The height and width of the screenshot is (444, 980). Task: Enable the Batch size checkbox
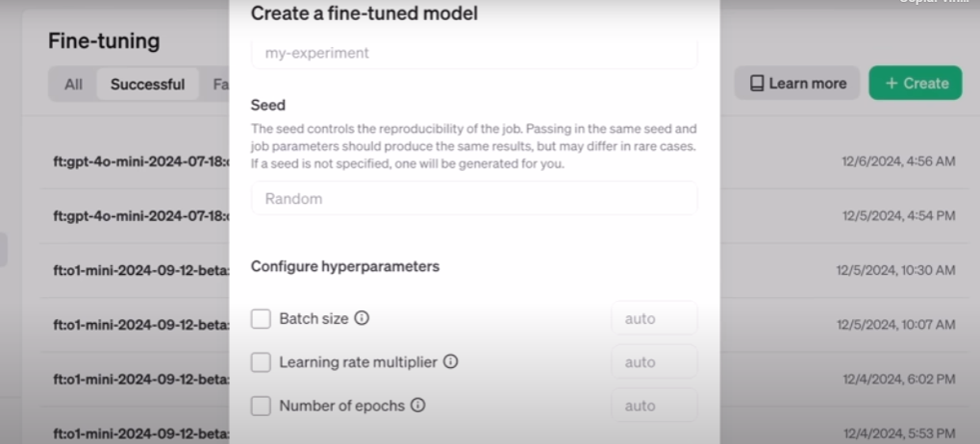(261, 318)
